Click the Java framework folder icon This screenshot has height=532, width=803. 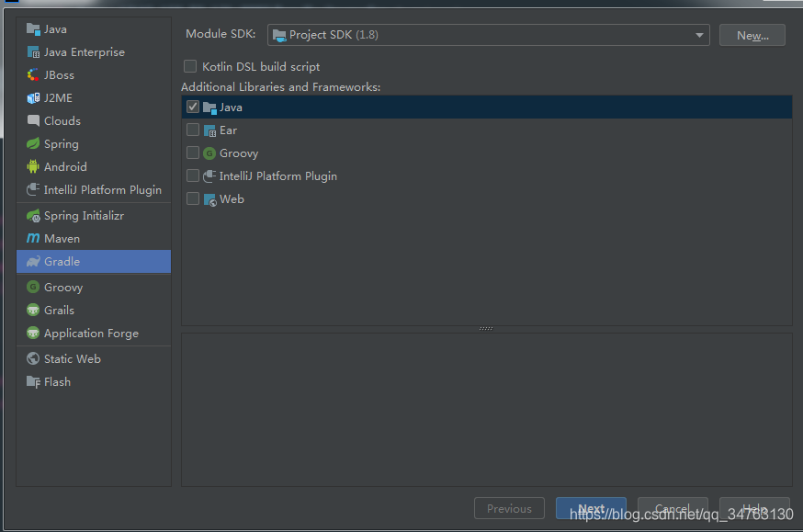point(209,108)
